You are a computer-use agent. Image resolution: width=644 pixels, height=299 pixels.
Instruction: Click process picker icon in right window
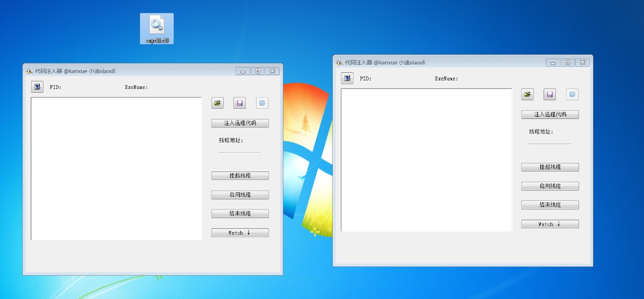(x=347, y=78)
